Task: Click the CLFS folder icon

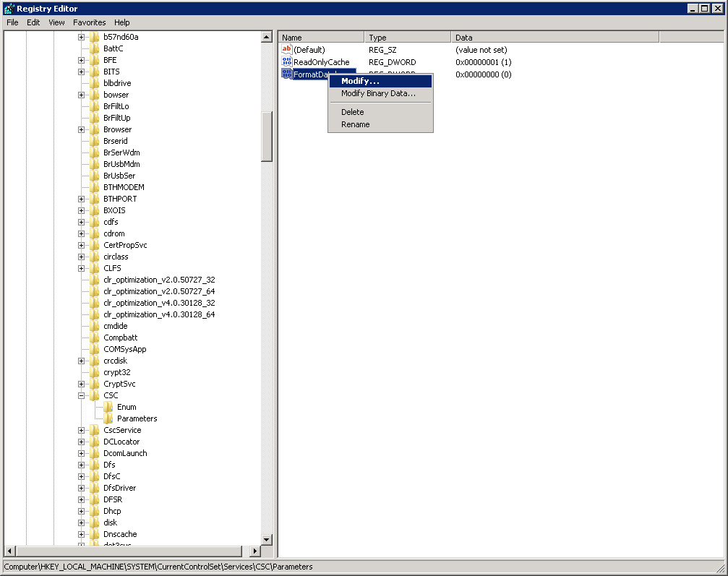Action: pos(94,268)
